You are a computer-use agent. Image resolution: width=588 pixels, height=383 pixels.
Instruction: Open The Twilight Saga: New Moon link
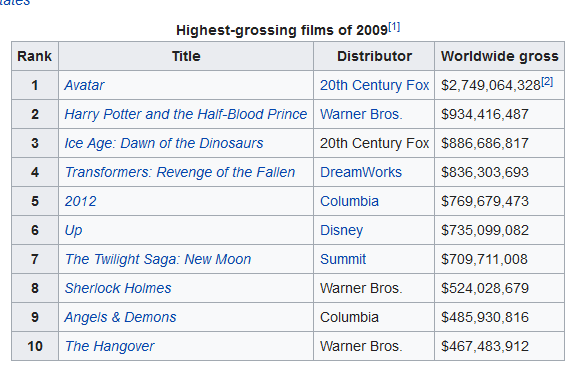point(158,259)
